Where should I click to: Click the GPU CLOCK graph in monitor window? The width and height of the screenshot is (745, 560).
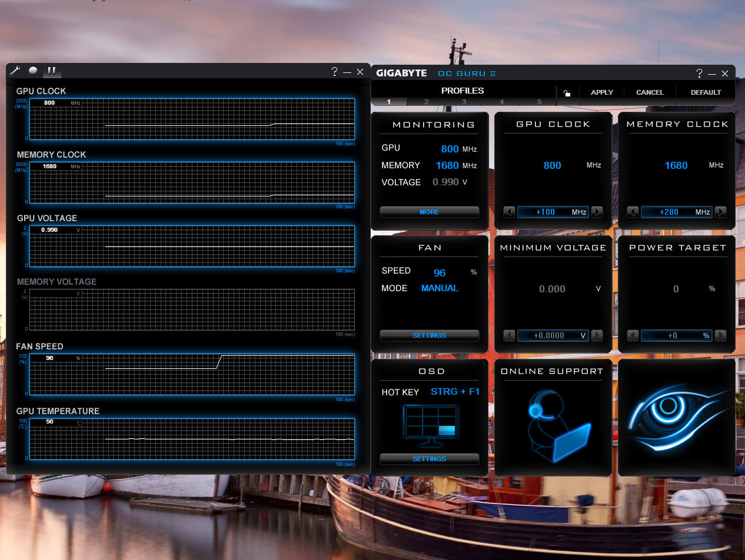[x=192, y=119]
